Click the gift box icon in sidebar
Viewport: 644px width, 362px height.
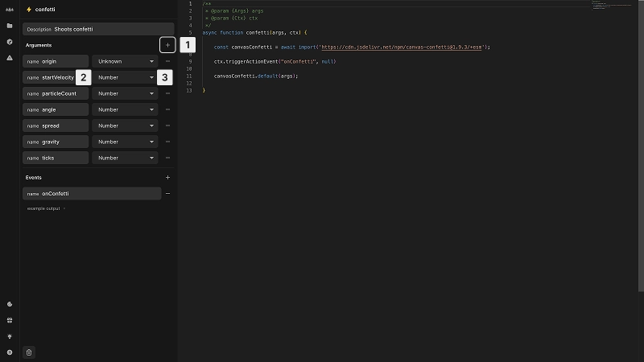[x=10, y=320]
